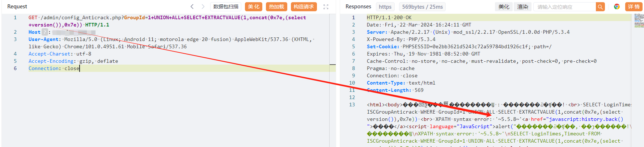644x147 pixels.
Task: Click the GET request URL line
Action: click(167, 21)
